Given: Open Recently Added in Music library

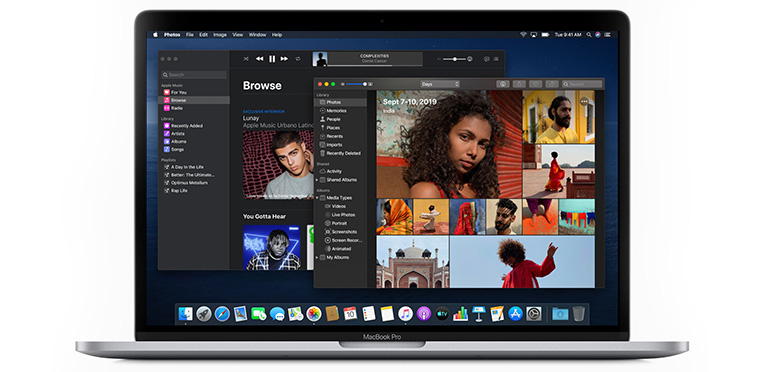Looking at the screenshot, I should coord(194,126).
